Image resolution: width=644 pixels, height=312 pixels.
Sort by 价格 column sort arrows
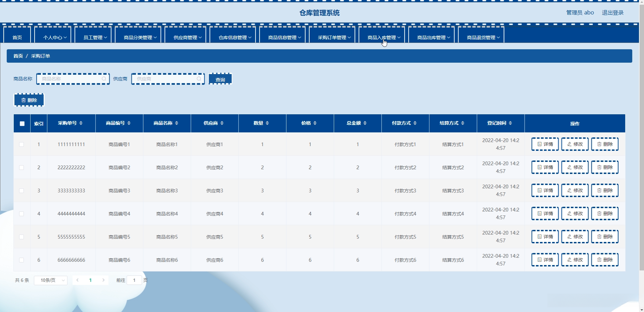click(x=315, y=123)
